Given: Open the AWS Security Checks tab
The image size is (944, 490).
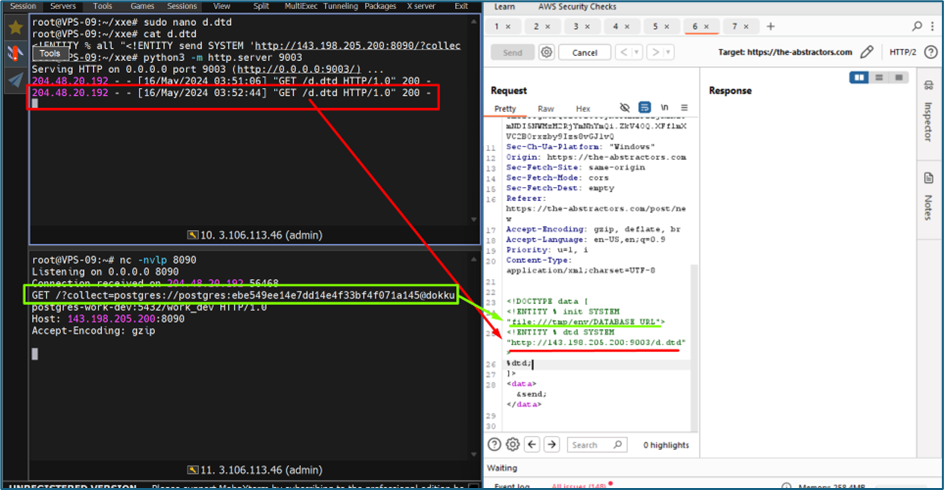Looking at the screenshot, I should tap(577, 7).
